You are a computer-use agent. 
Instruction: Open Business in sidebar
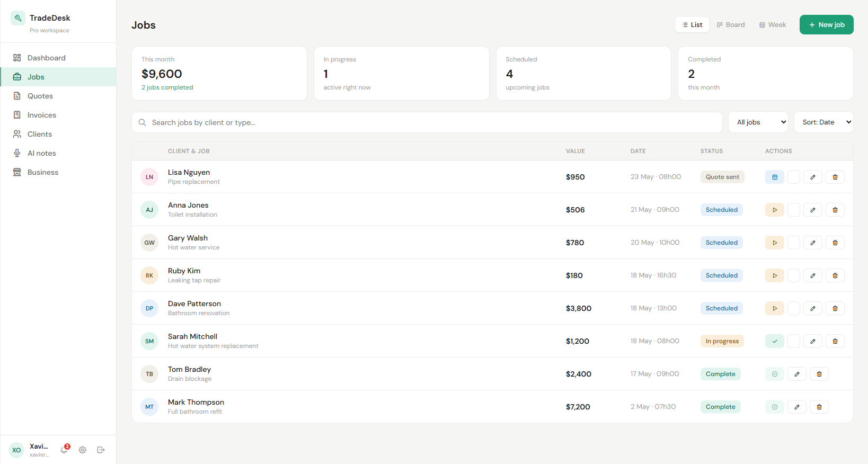[58, 172]
